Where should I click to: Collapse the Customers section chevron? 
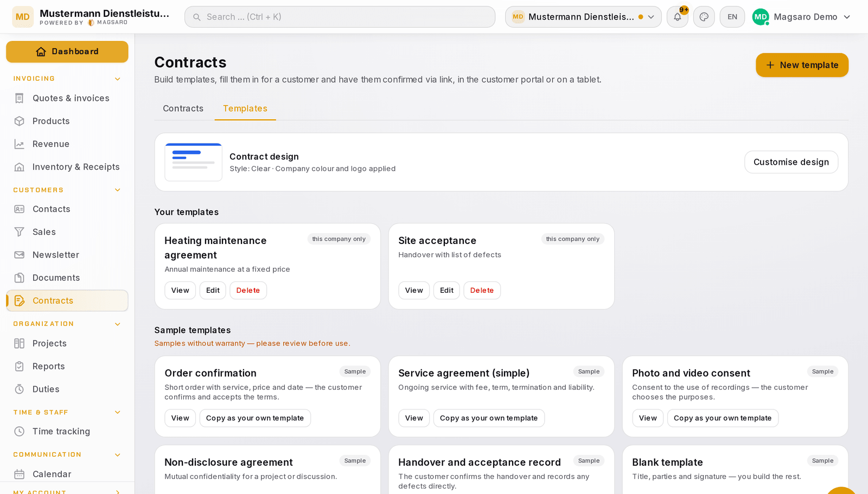pos(118,190)
